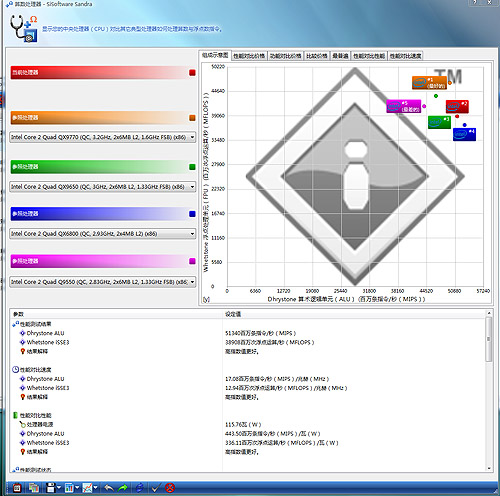
Task: Click the pin icon of 结果解释 under 性能测试结果
Action: 23,351
